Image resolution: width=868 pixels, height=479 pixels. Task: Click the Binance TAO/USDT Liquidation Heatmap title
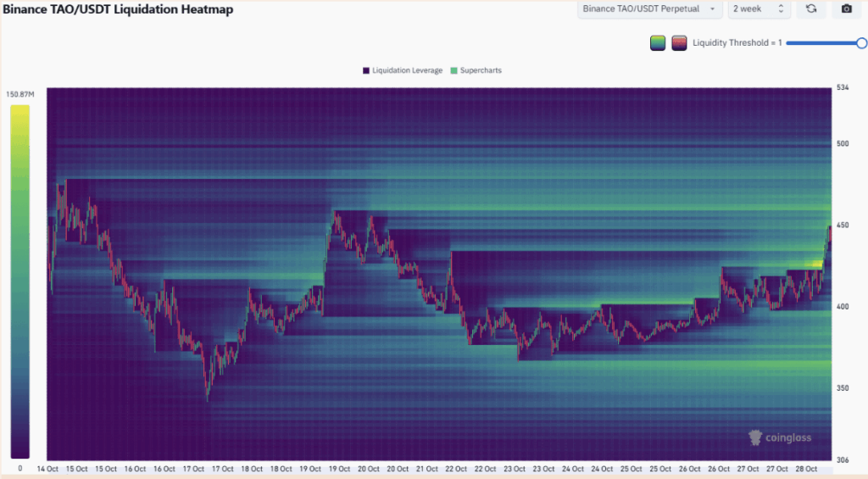(118, 9)
